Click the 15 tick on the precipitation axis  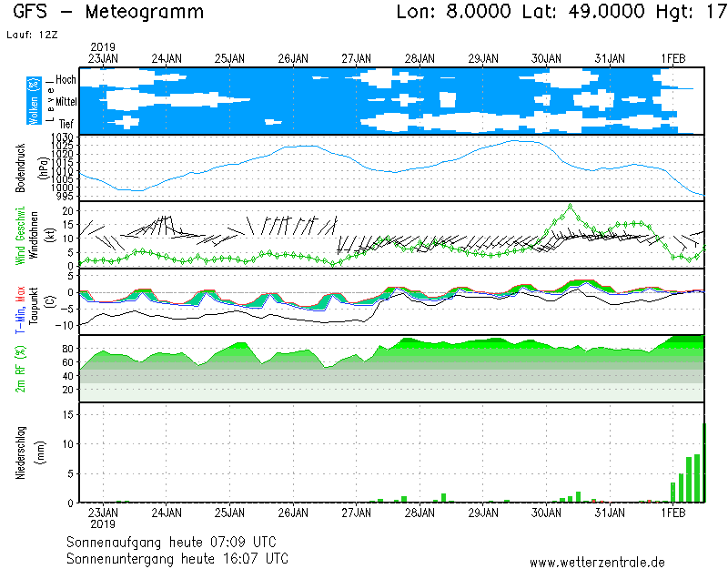67,414
